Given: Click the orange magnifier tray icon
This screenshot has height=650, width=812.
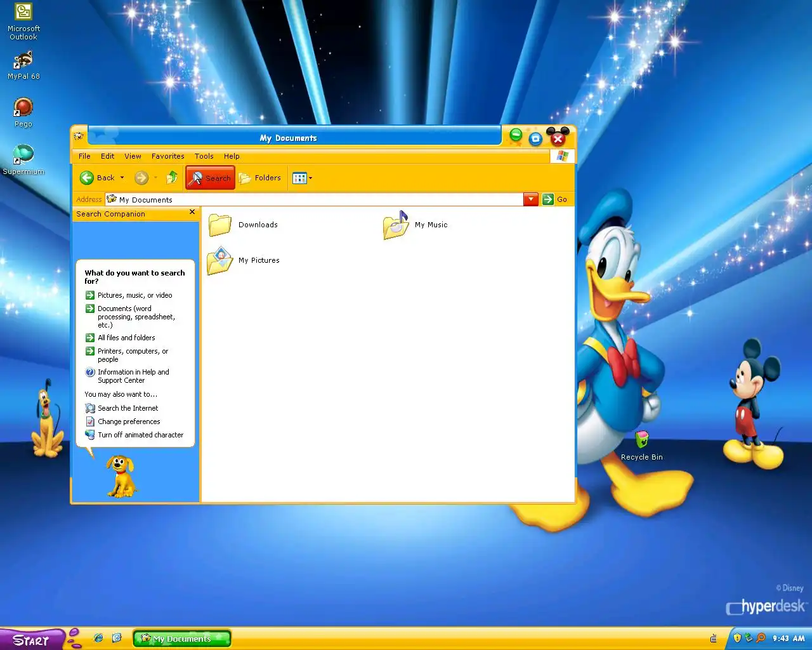Looking at the screenshot, I should [761, 638].
